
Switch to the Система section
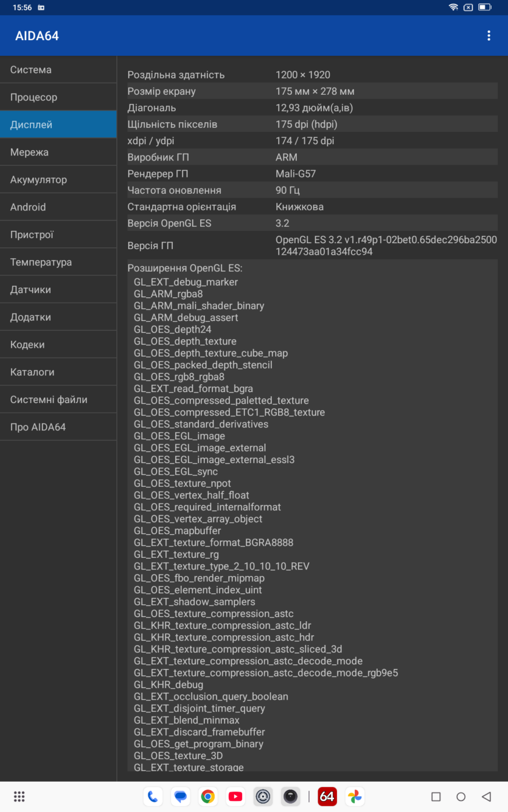58,70
